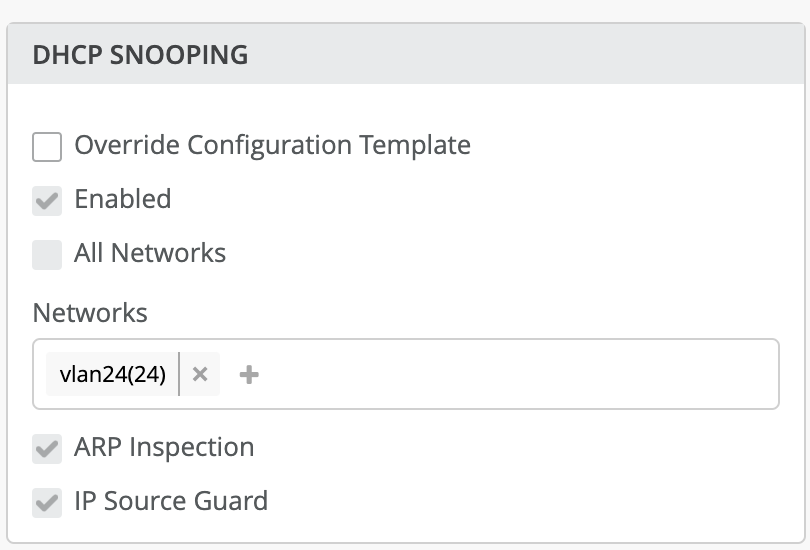
Task: Toggle the Enabled checkbox
Action: point(47,200)
